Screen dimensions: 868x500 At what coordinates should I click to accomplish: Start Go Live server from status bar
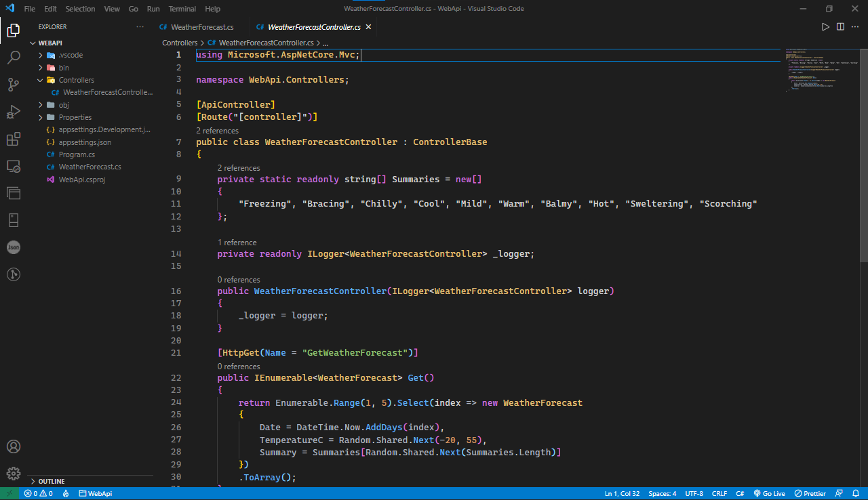(x=769, y=494)
